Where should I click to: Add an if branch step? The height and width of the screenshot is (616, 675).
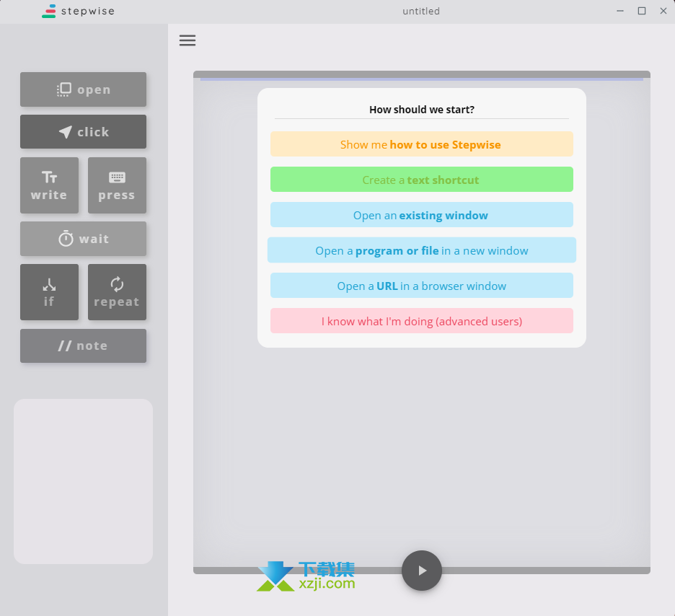49,292
